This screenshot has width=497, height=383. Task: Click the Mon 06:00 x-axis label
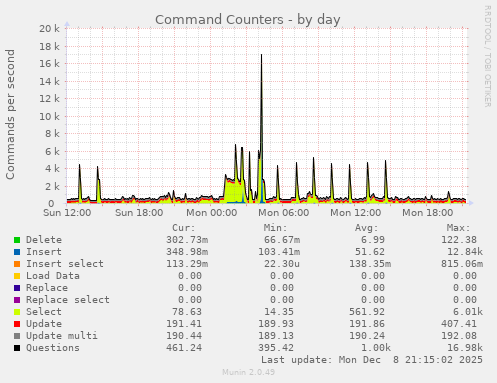(x=284, y=213)
